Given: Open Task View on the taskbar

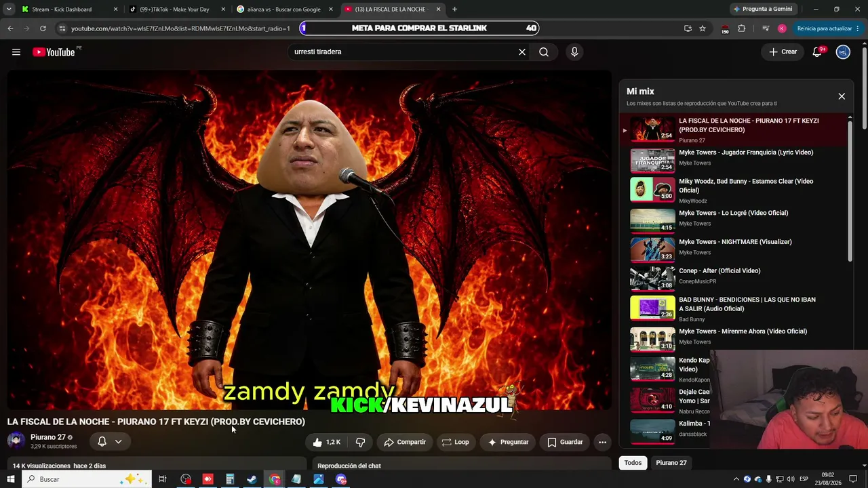Looking at the screenshot, I should (163, 479).
